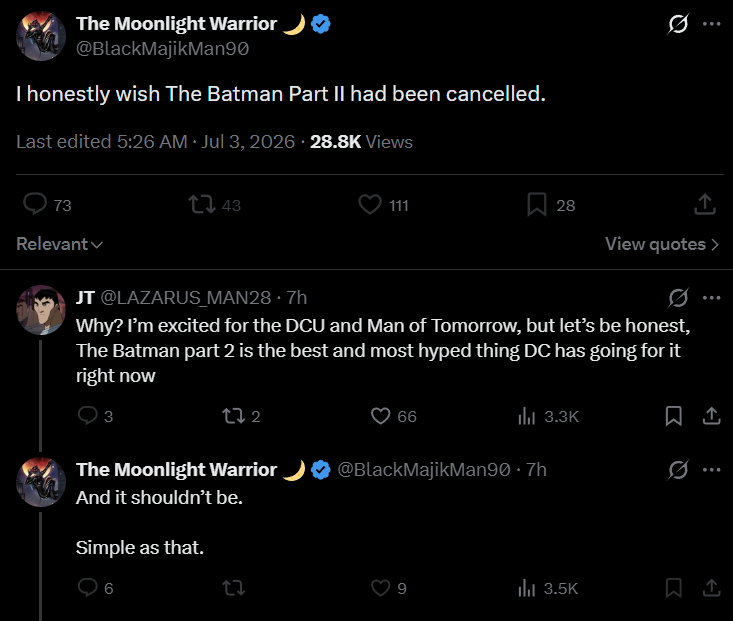
Task: Click JT's profile avatar
Action: [x=41, y=310]
